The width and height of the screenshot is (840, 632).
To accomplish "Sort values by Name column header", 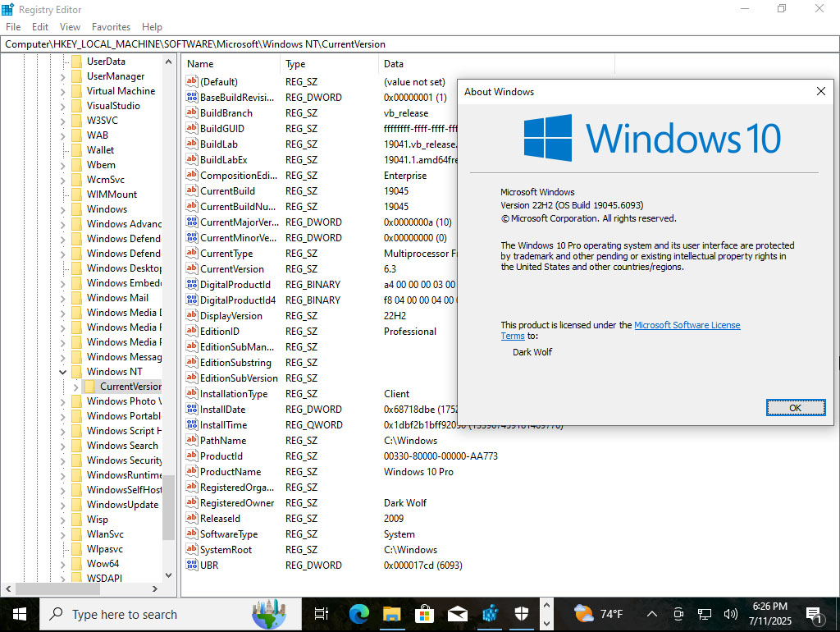I will coord(231,64).
